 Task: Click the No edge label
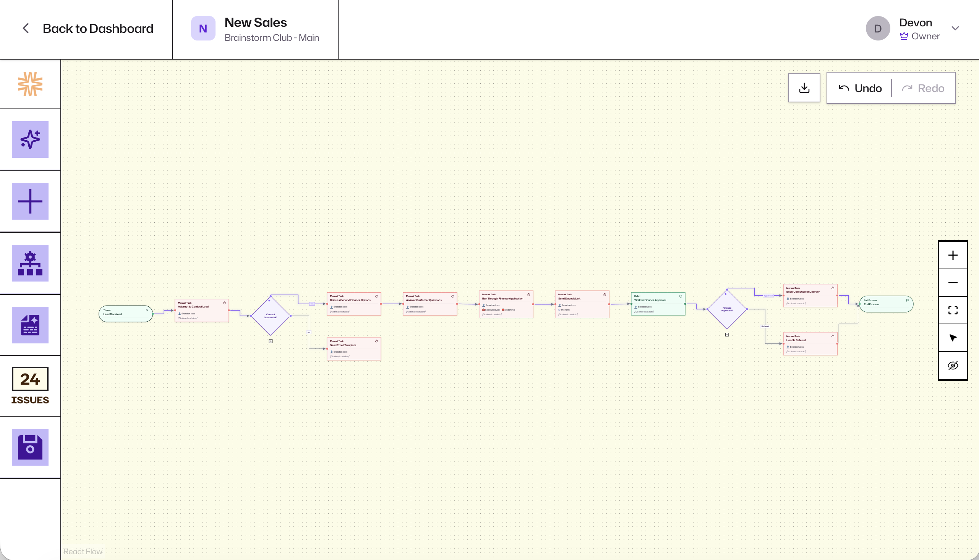click(309, 332)
